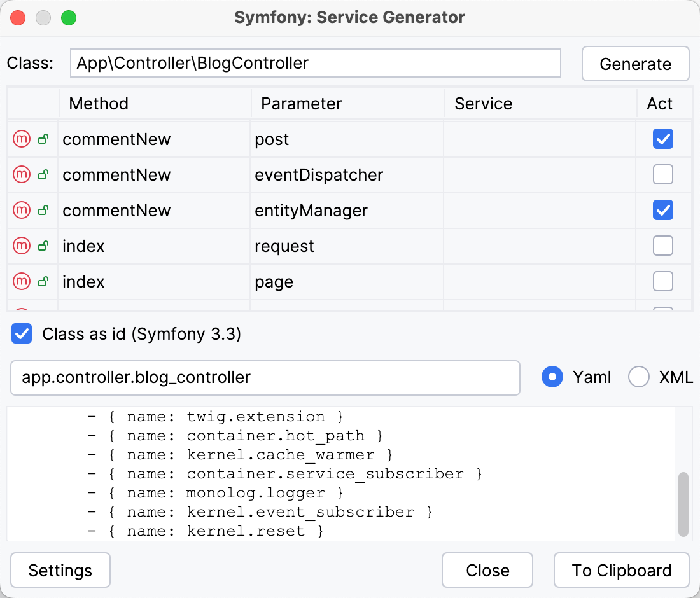Uncheck the Act checkbox for commentNew post
The height and width of the screenshot is (598, 700).
662,139
